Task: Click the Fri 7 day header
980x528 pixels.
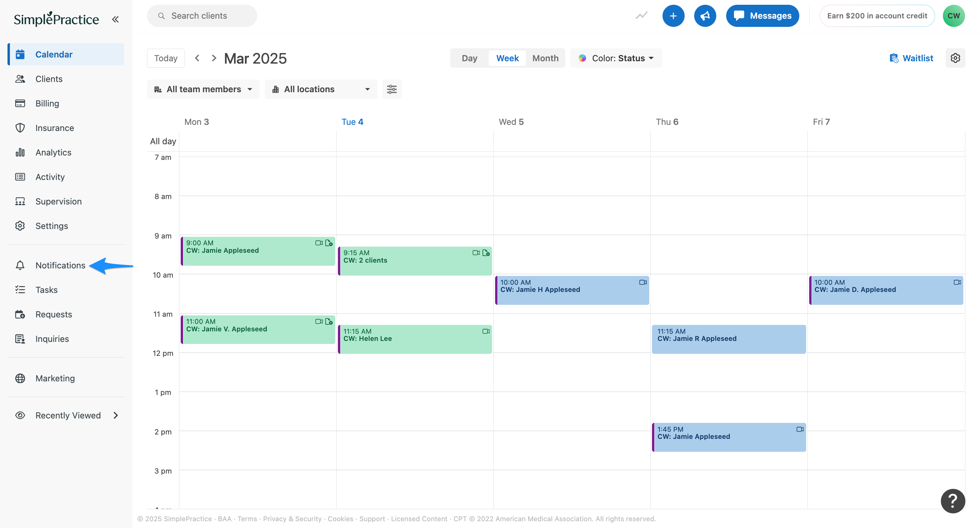Action: point(821,122)
